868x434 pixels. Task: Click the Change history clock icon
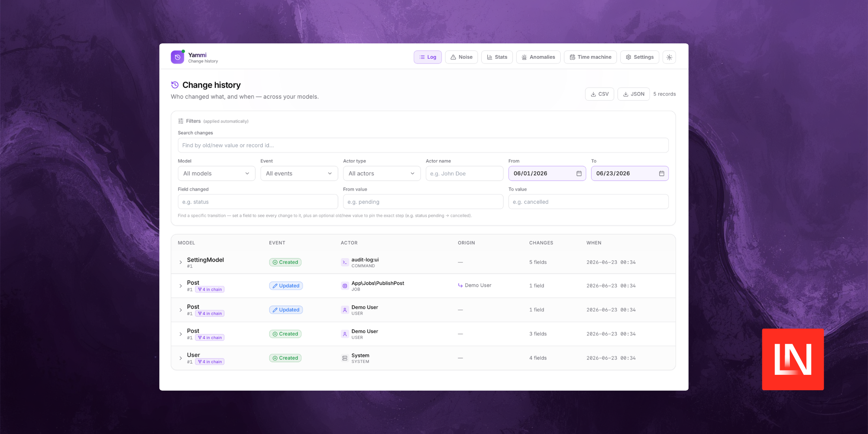tap(175, 85)
